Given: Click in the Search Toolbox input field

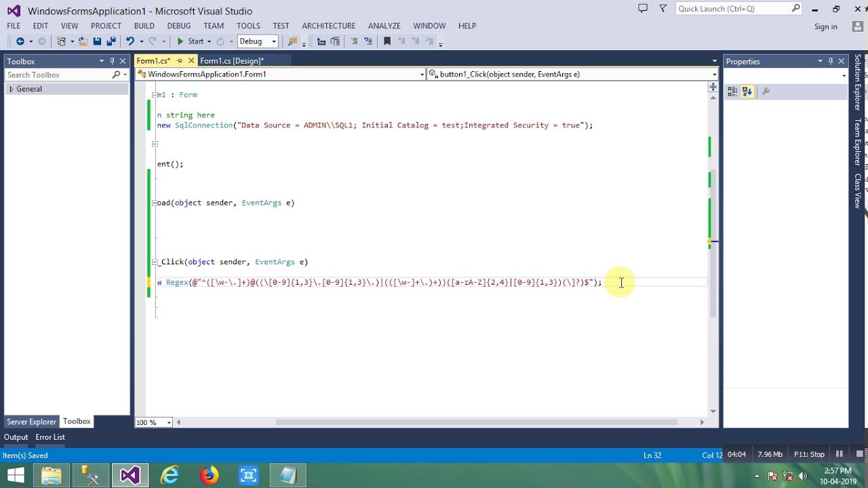Looking at the screenshot, I should coord(58,75).
